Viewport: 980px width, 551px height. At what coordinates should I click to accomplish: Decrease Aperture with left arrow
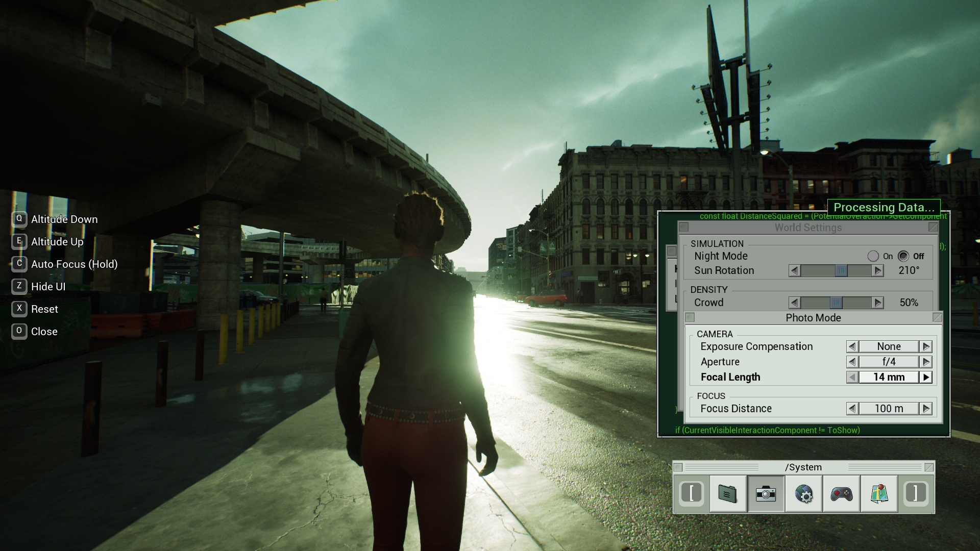pos(852,362)
